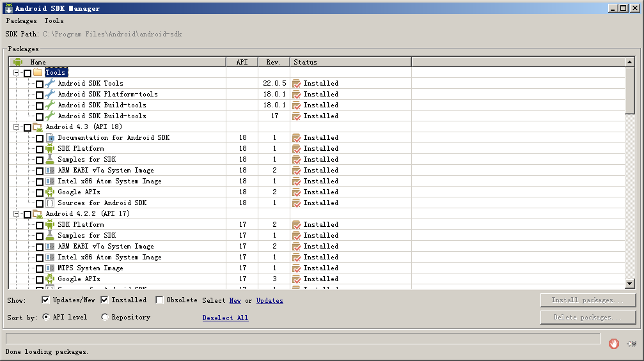
Task: Select the API level sort radio button
Action: click(46, 317)
